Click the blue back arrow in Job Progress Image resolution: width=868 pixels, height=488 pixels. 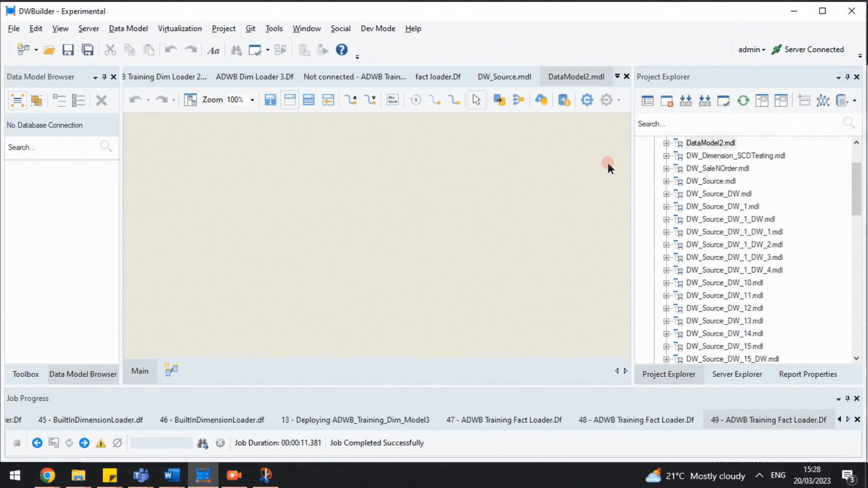tap(37, 443)
